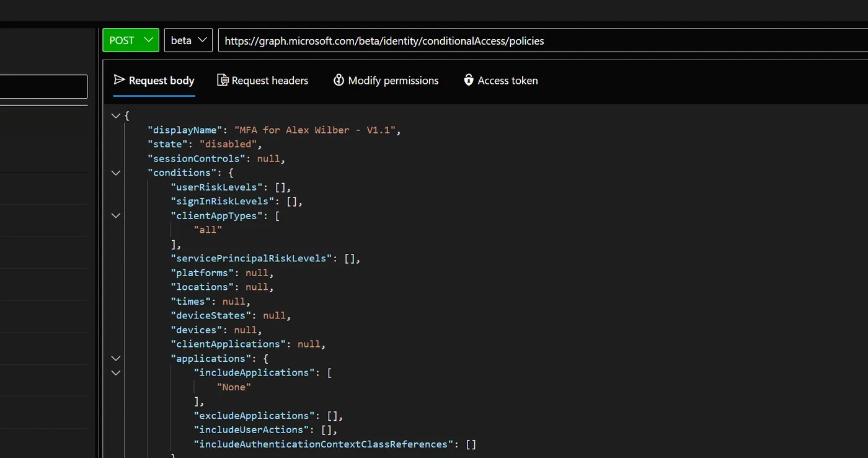Collapse the "applications" object
Viewport: 868px width, 458px height.
[115, 358]
